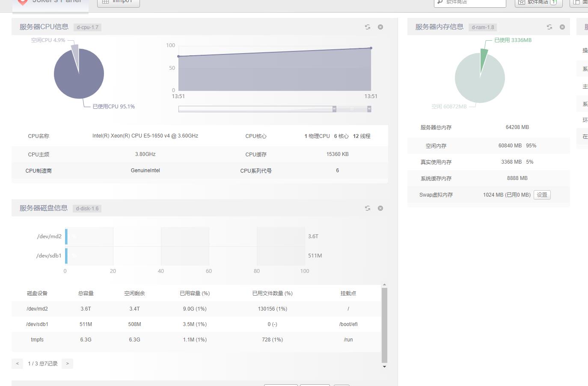This screenshot has height=386, width=588.
Task: Go to previous page of disk records
Action: pyautogui.click(x=17, y=364)
